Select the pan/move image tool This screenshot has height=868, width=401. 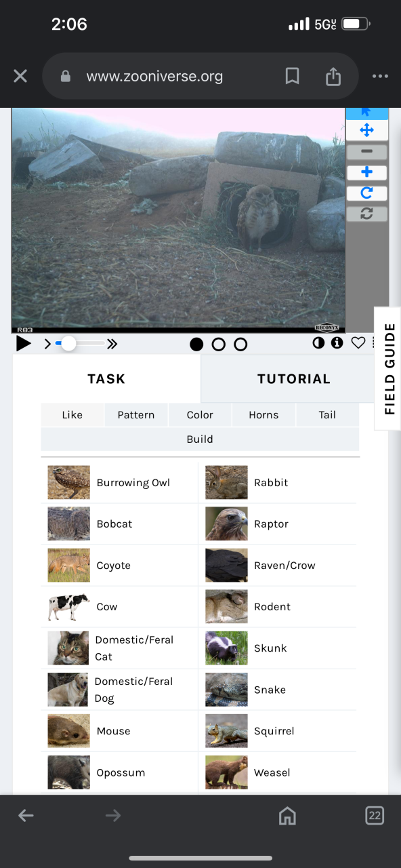366,130
